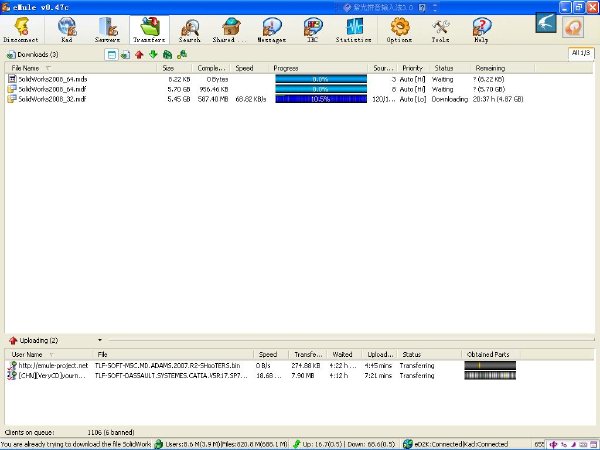Sort downloads by Remaining column header
The width and height of the screenshot is (600, 450).
point(502,68)
